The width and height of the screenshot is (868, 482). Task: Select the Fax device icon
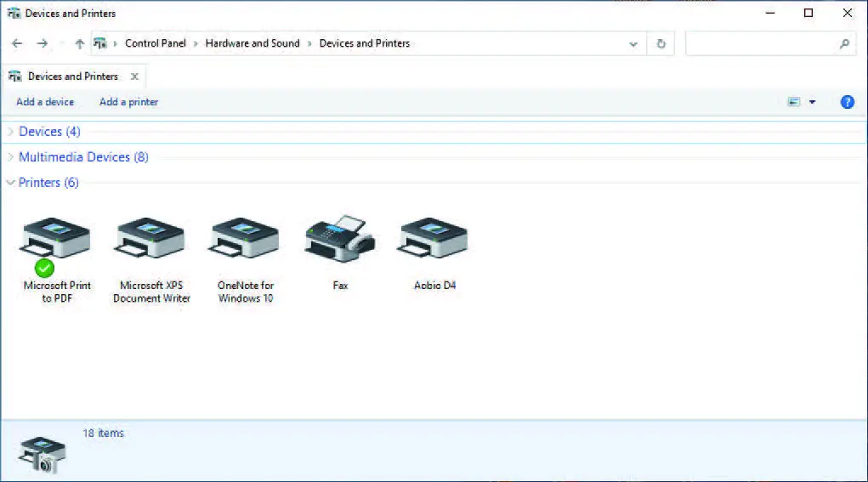pyautogui.click(x=340, y=238)
